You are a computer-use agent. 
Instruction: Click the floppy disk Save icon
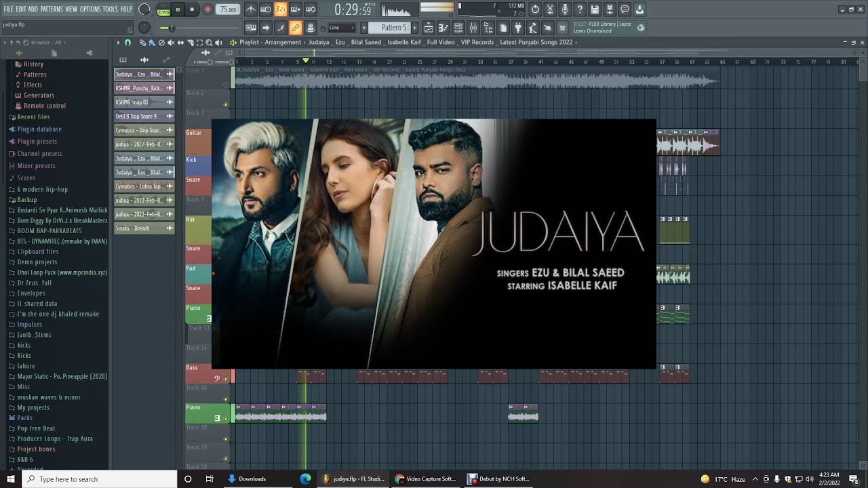pyautogui.click(x=595, y=9)
